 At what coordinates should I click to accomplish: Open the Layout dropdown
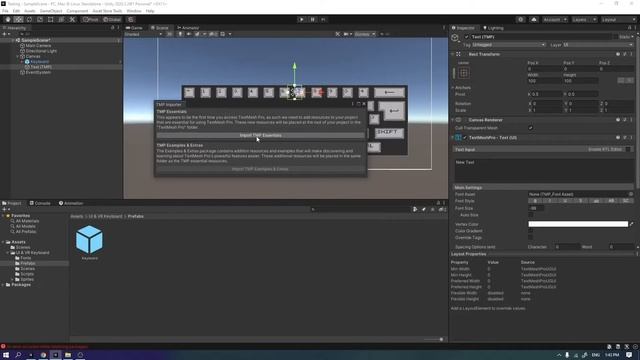[618, 20]
